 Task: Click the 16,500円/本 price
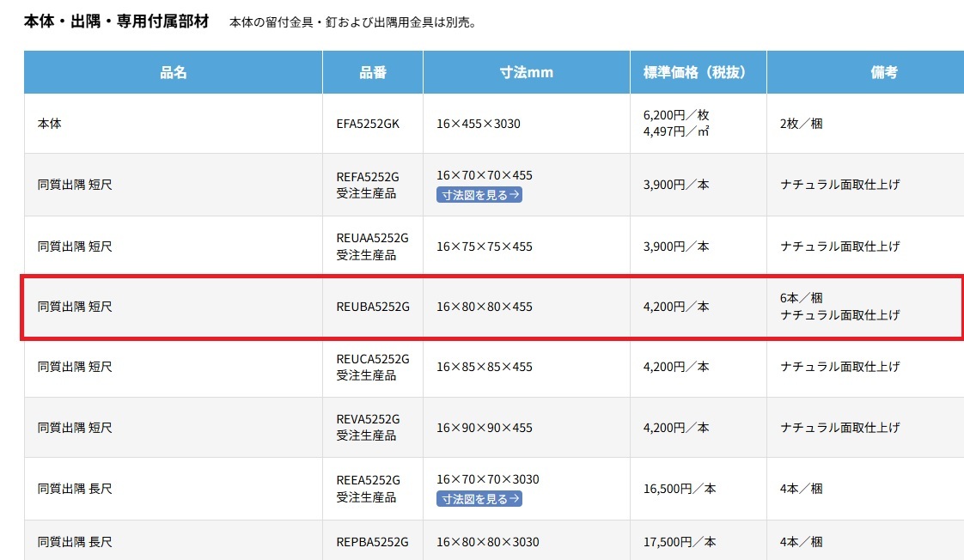(679, 489)
